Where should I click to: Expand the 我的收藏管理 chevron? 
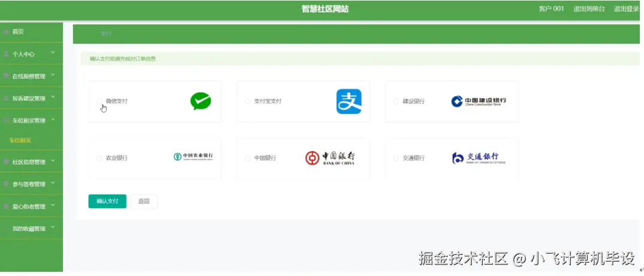53,227
